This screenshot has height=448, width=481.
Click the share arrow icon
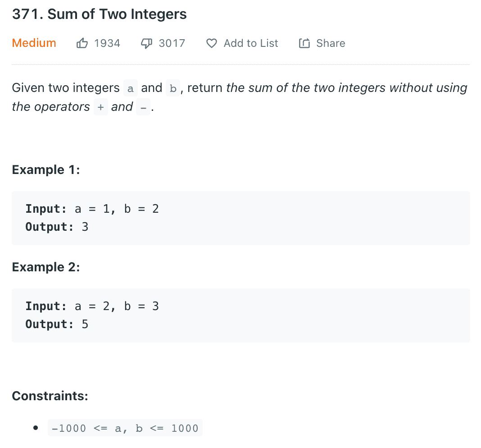point(304,43)
